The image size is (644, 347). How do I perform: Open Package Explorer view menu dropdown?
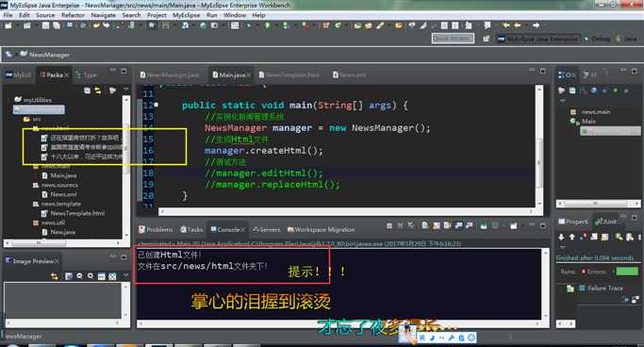pos(125,90)
